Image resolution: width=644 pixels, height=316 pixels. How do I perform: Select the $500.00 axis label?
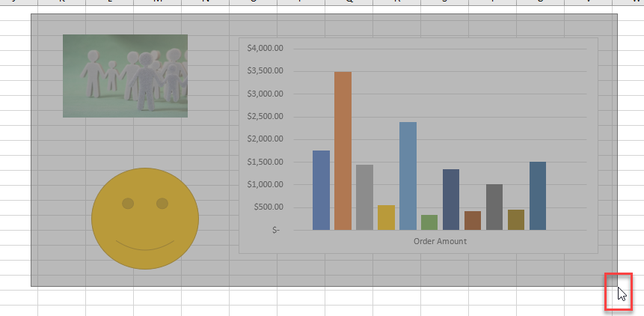click(268, 207)
